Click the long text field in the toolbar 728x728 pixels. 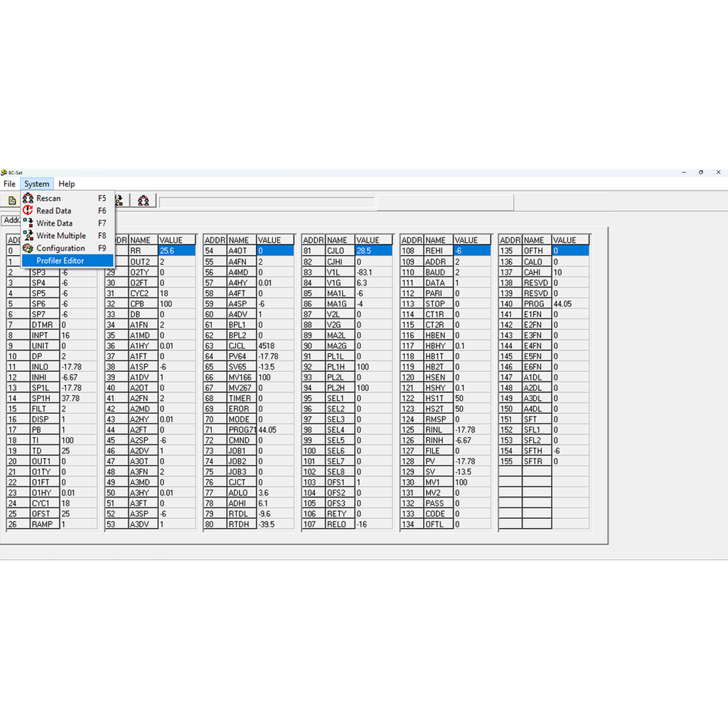coord(267,202)
